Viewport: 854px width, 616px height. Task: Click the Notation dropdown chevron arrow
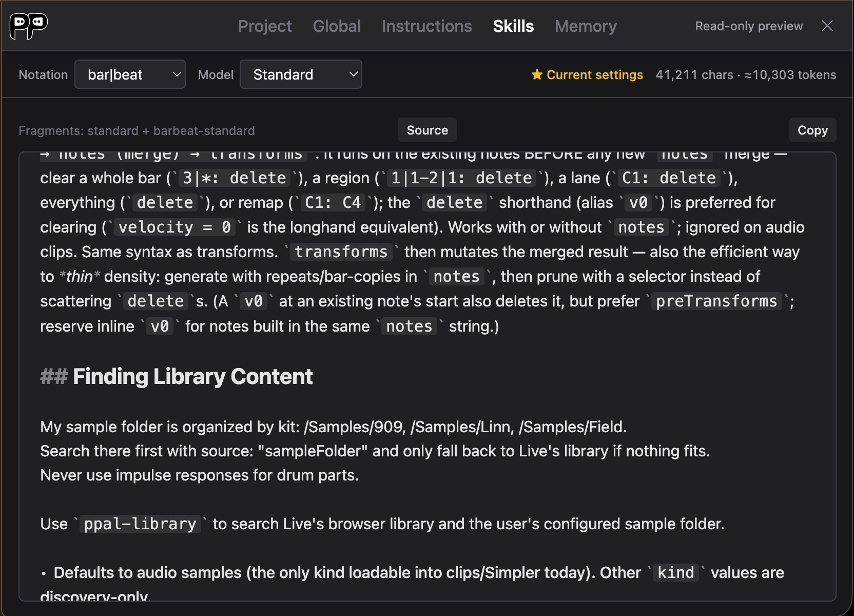coord(177,74)
